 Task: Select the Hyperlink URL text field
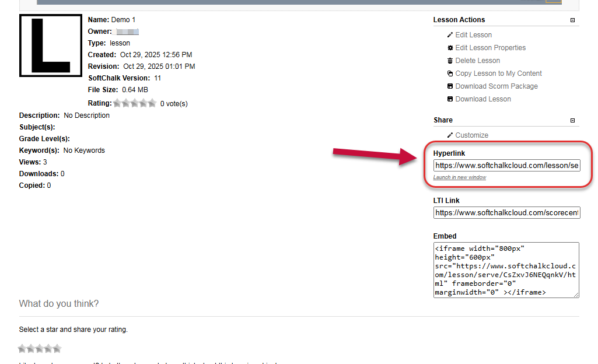click(506, 165)
